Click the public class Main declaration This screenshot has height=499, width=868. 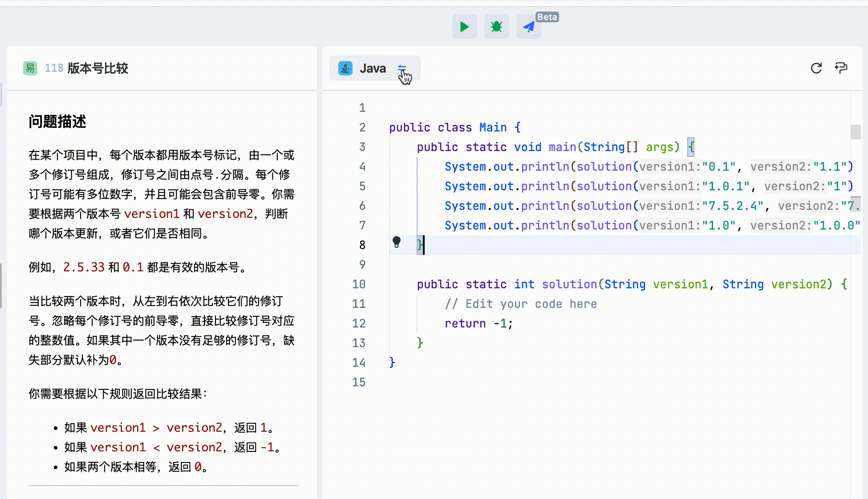454,127
